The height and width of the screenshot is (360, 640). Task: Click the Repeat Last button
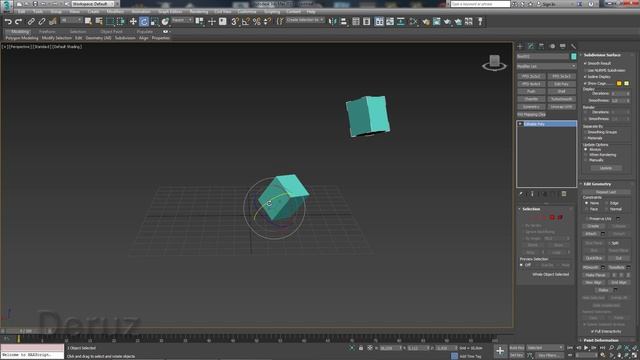click(x=606, y=192)
